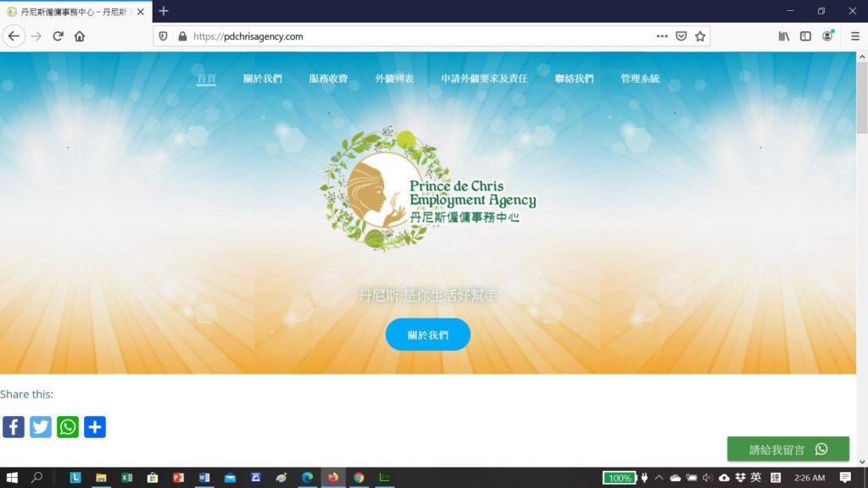Open the Firefox hamburger menu

854,36
